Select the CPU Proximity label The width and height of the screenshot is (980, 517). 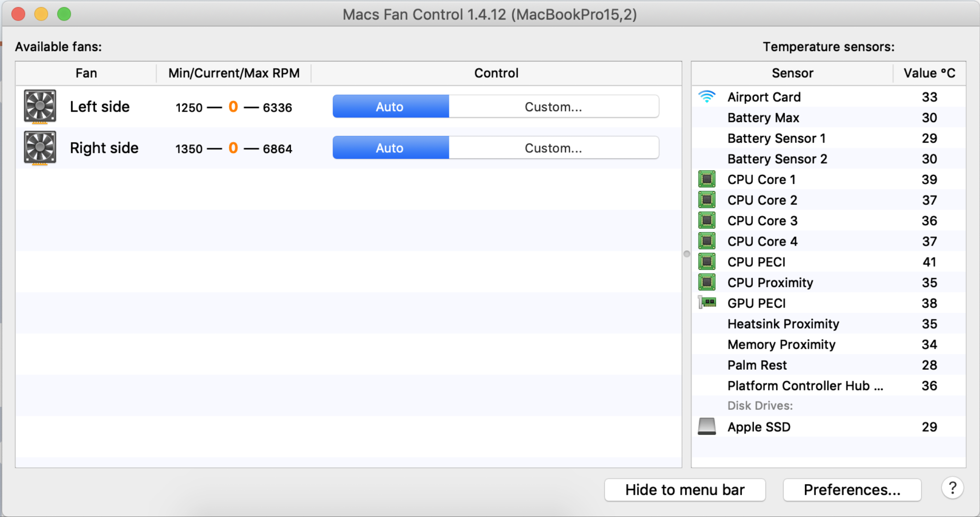pos(770,282)
